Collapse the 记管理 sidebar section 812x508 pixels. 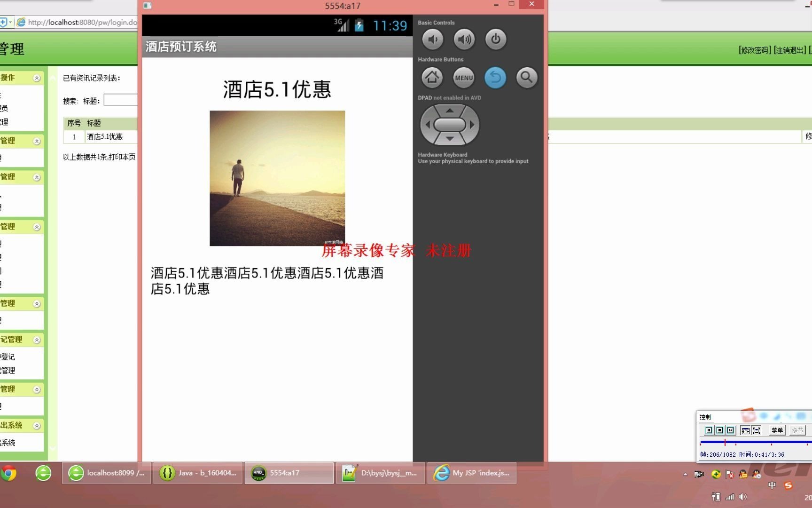(37, 339)
